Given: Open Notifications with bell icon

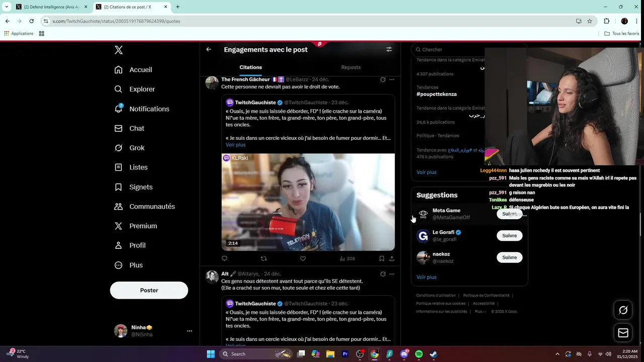Looking at the screenshot, I should pyautogui.click(x=142, y=109).
